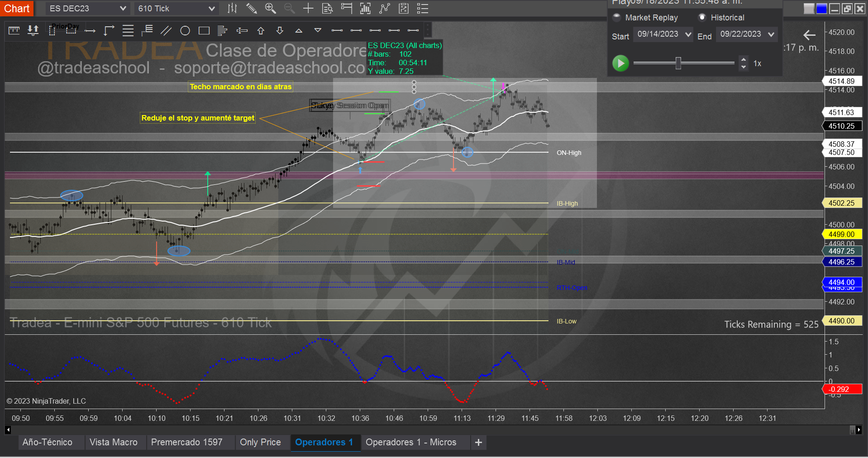The width and height of the screenshot is (868, 458).
Task: Click the back arrow near price axis
Action: [810, 35]
